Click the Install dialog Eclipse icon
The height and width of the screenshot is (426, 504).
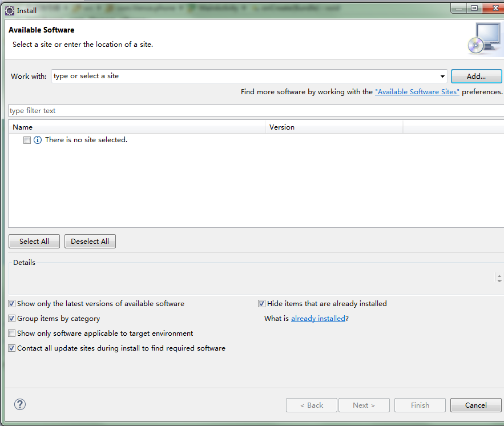tap(9, 10)
